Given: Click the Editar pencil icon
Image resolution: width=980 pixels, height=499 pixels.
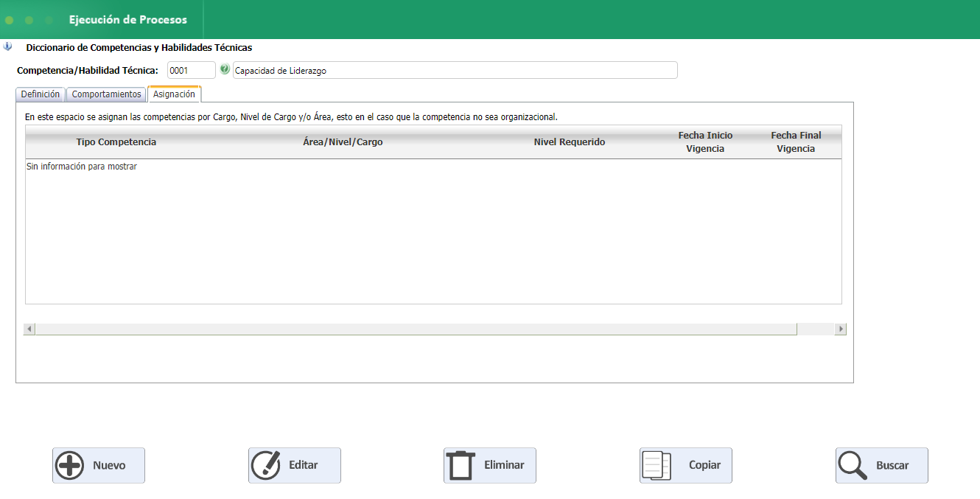Looking at the screenshot, I should point(266,466).
